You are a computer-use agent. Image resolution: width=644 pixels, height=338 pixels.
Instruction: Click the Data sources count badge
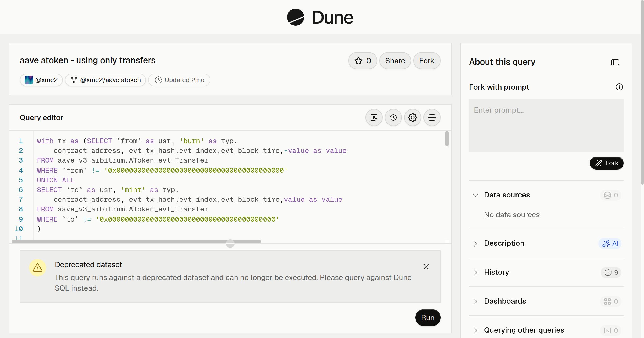tap(611, 195)
